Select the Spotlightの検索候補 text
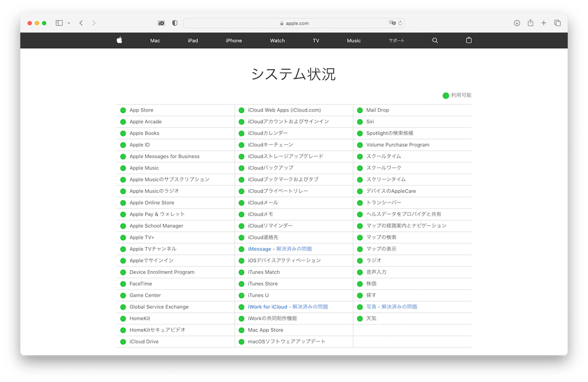 [x=390, y=133]
